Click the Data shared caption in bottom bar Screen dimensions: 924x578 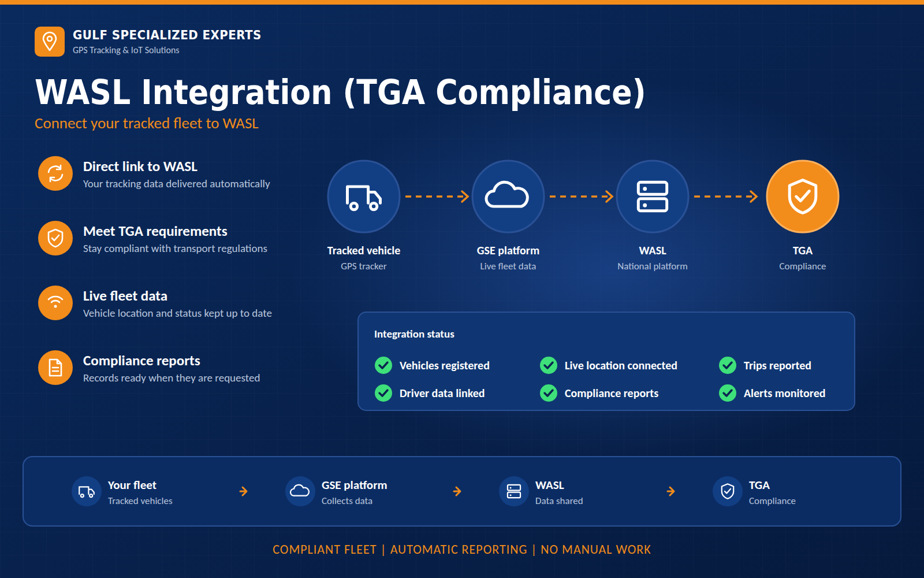pos(559,501)
